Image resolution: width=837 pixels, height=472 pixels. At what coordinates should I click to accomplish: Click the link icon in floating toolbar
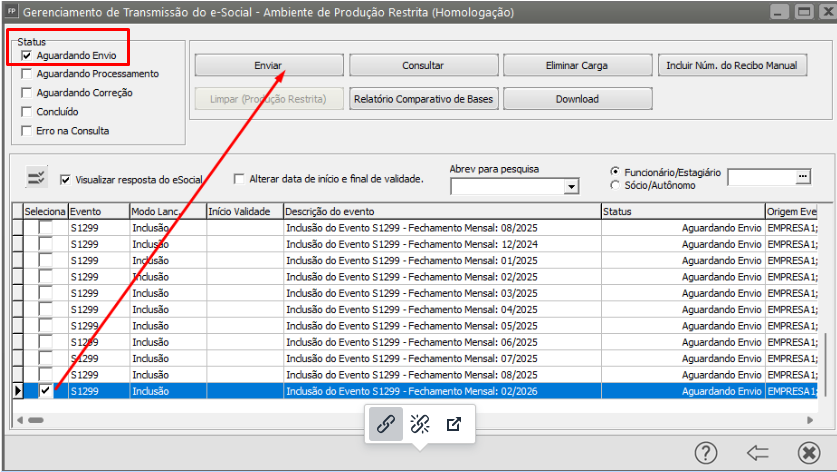pyautogui.click(x=385, y=424)
